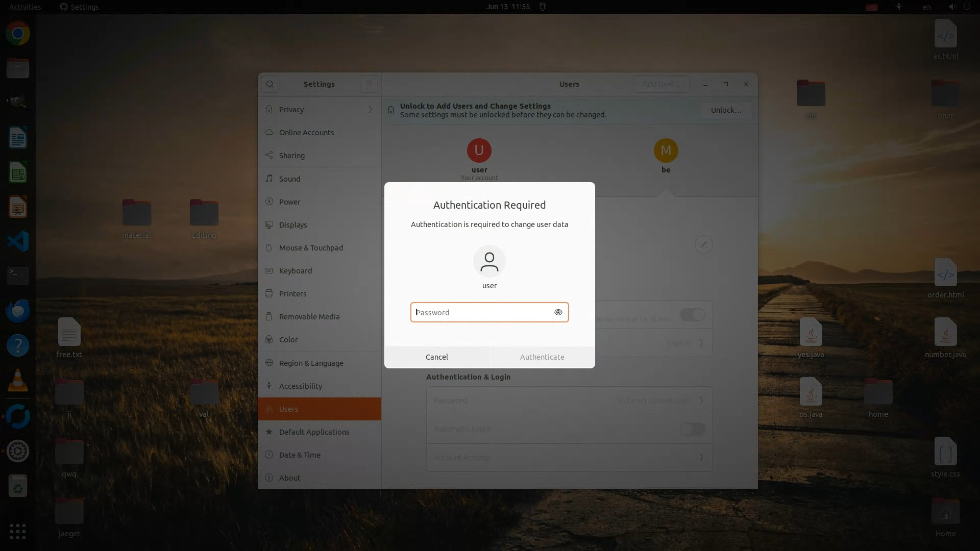Screen dimensions: 980x551
Task: Click the lock icon in unlock banner
Action: (x=391, y=110)
